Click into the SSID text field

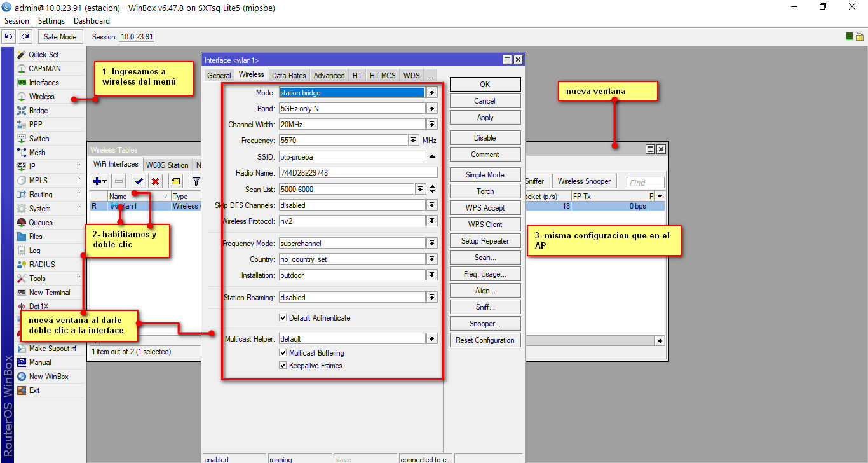point(352,156)
